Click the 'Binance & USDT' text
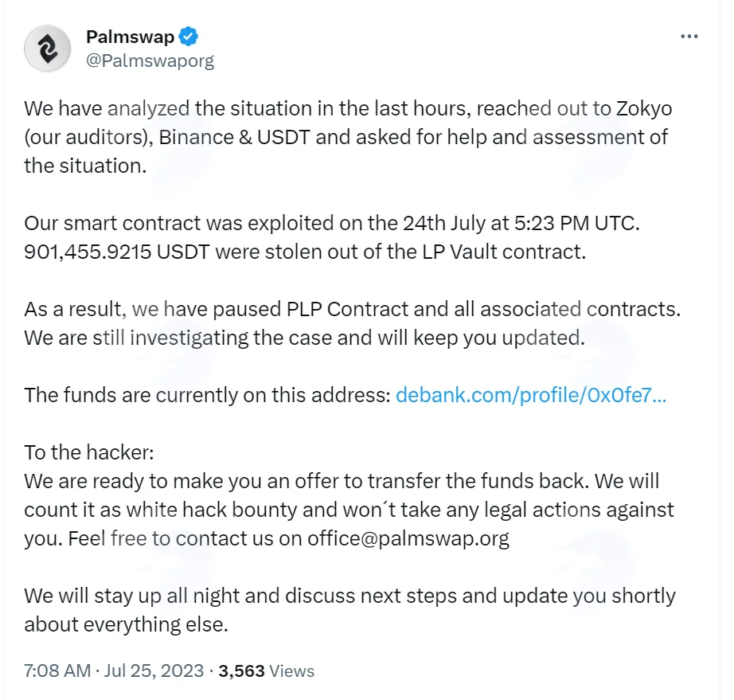 coord(235,137)
